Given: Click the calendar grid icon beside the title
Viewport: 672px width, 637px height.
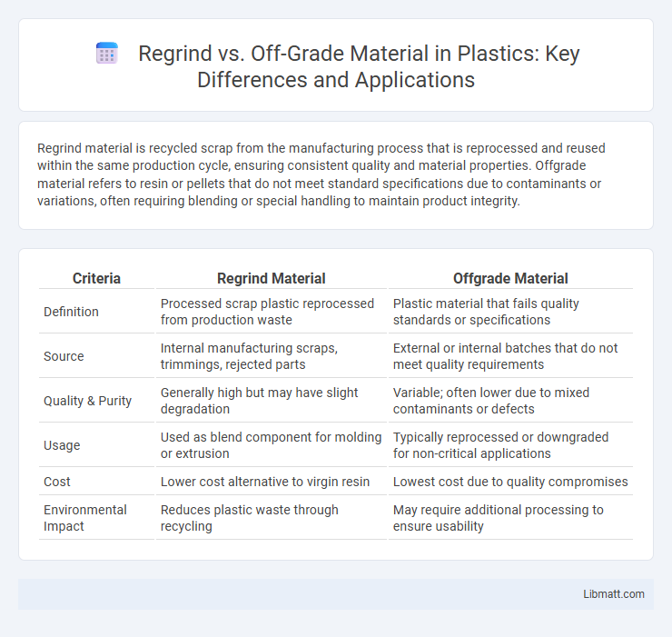Looking at the screenshot, I should pos(107,54).
